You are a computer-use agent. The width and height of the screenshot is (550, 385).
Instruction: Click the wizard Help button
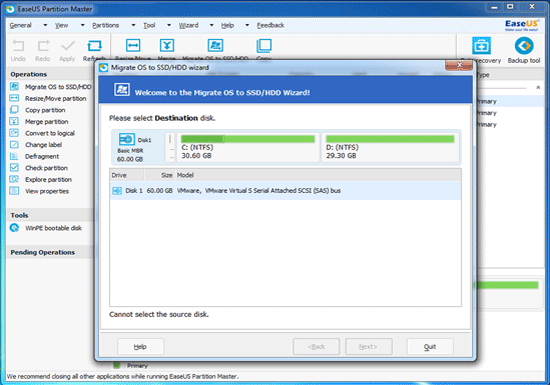[140, 347]
